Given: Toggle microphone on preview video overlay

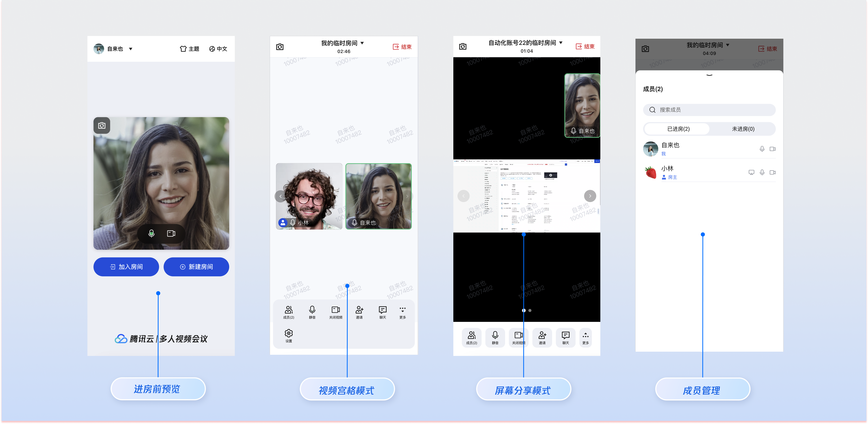Looking at the screenshot, I should pyautogui.click(x=151, y=233).
